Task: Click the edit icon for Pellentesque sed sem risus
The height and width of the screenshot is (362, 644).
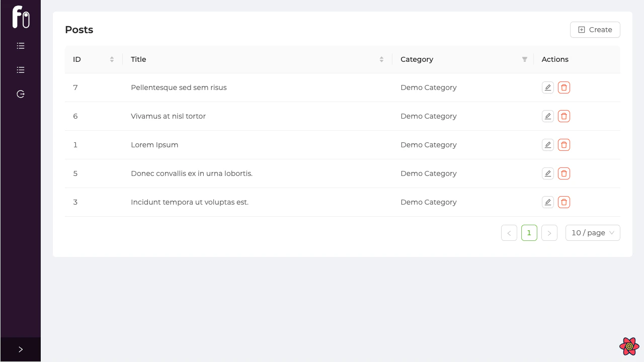Action: pyautogui.click(x=548, y=87)
